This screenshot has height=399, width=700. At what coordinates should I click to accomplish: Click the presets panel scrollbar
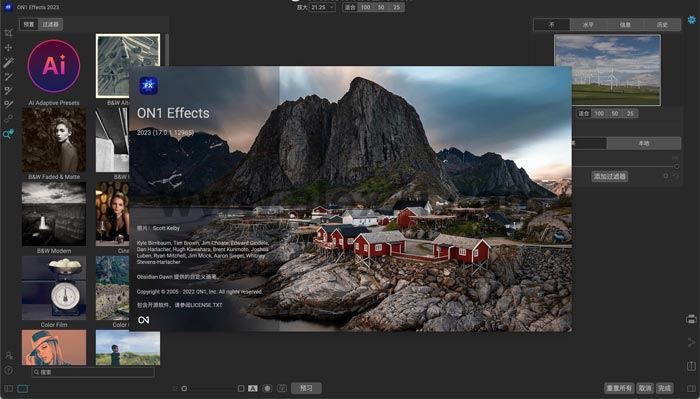(x=167, y=51)
